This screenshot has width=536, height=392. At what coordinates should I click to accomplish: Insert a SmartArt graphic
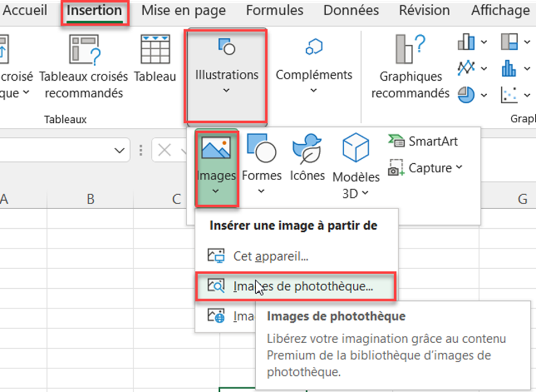point(423,141)
